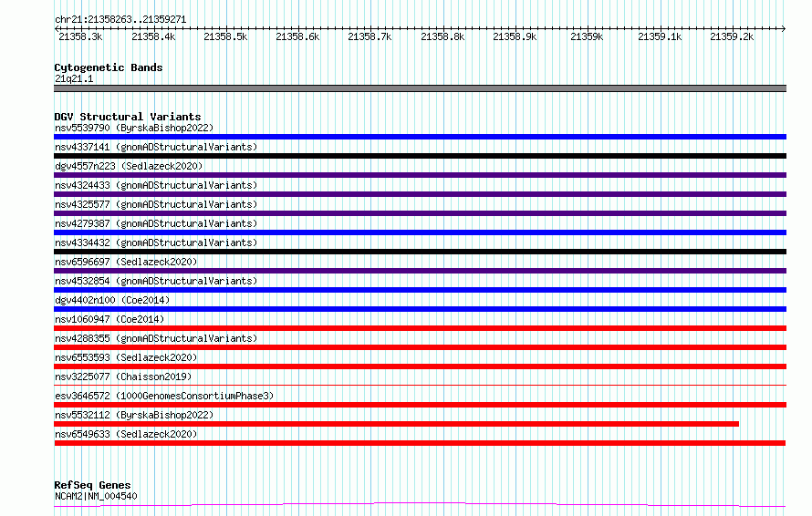This screenshot has height=516, width=812.
Task: Open variant dgv4557n223 (Sedlazeck2020)
Action: point(129,166)
